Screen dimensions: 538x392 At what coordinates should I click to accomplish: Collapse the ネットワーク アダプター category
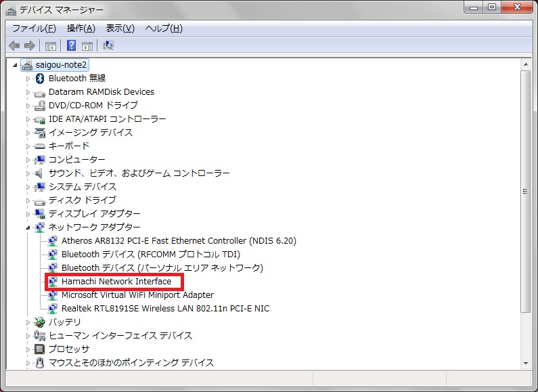coord(28,227)
